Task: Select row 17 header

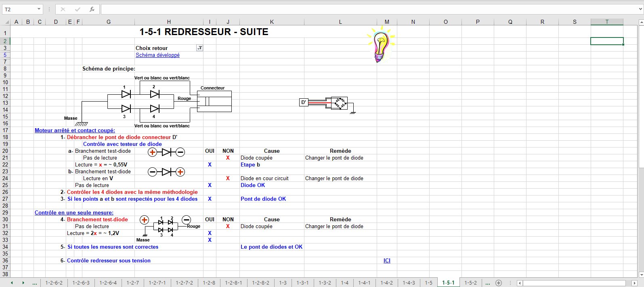Action: 5,131
